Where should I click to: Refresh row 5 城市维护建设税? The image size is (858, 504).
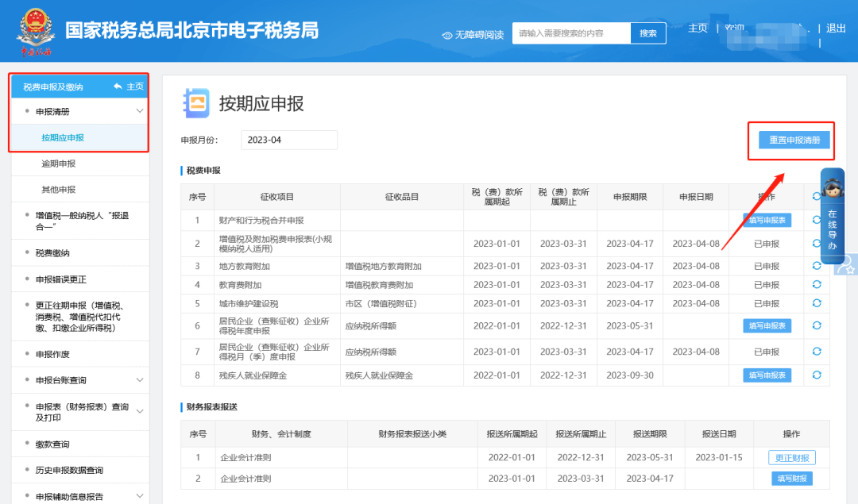[x=817, y=303]
